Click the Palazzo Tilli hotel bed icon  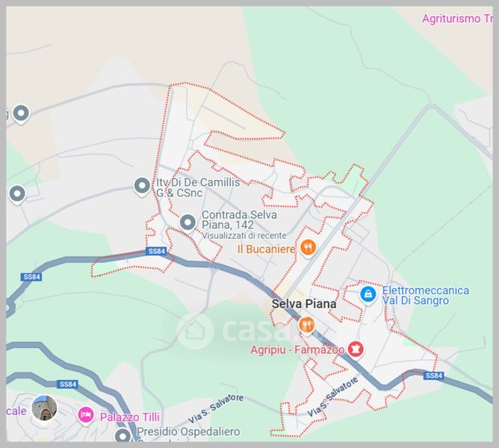86,416
